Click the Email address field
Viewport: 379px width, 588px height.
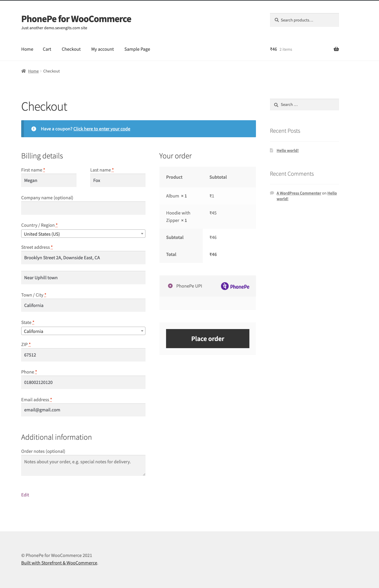tap(83, 410)
